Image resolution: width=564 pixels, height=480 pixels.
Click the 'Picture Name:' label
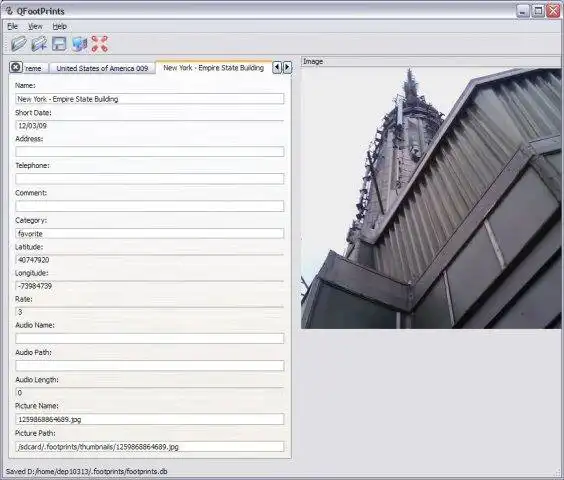(36, 406)
